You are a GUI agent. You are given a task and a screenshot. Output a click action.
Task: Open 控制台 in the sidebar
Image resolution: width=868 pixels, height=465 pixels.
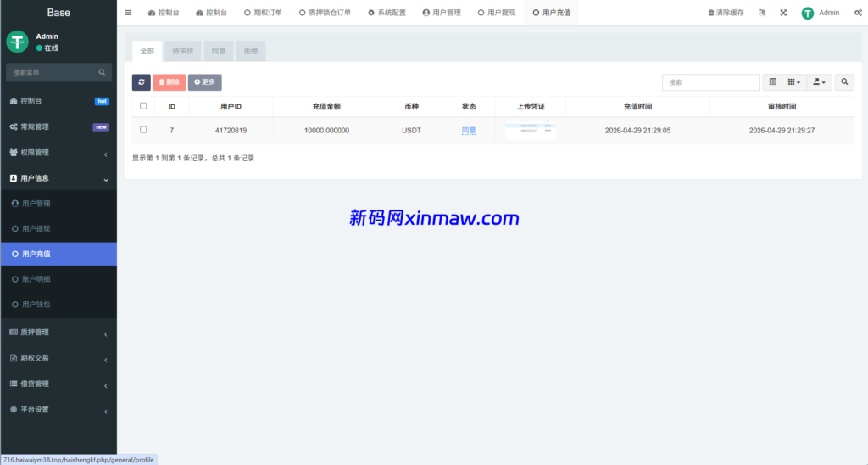click(x=58, y=101)
